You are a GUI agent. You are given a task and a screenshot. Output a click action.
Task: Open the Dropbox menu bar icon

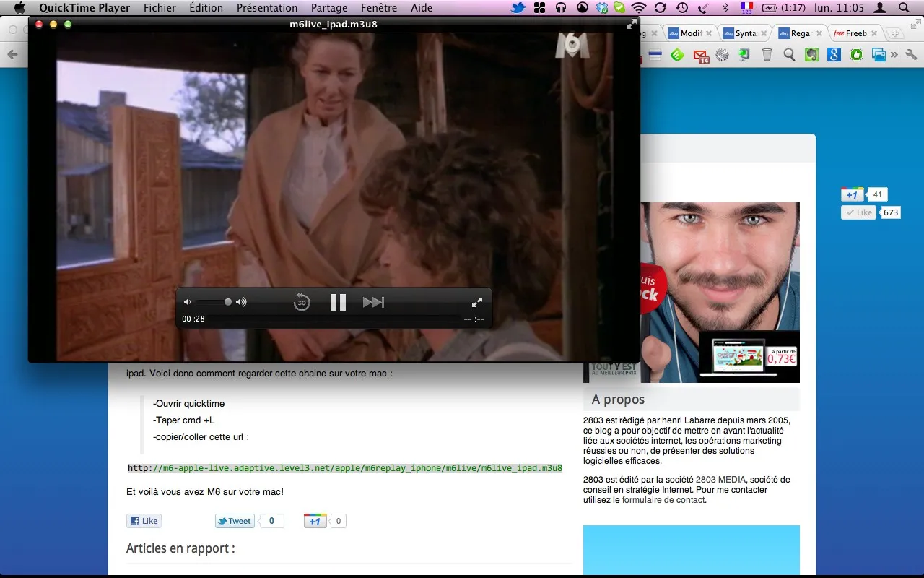(602, 8)
